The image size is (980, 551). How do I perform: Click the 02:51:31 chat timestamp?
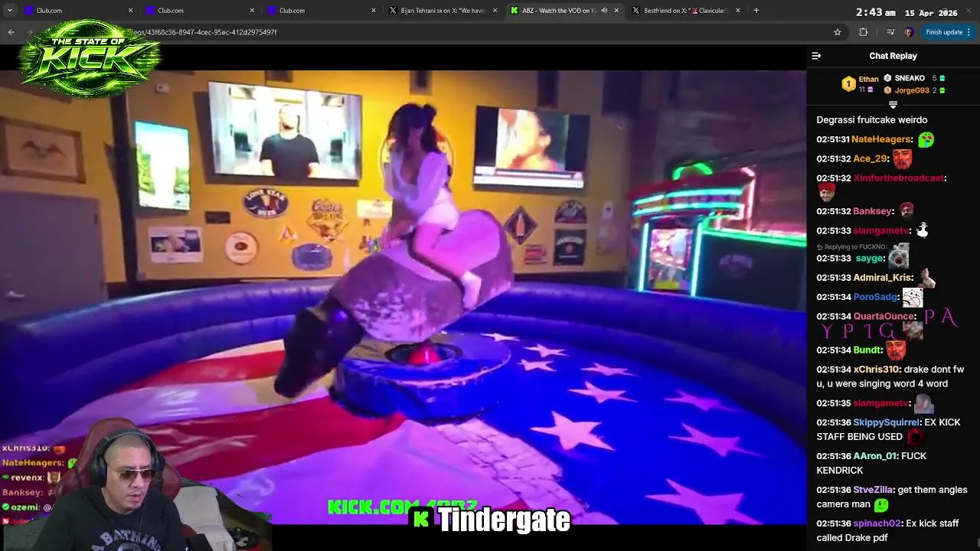[832, 139]
